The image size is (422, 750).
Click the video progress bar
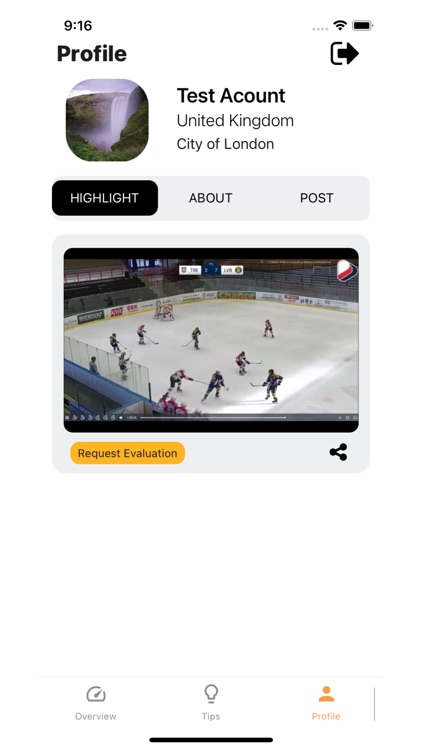(x=213, y=418)
